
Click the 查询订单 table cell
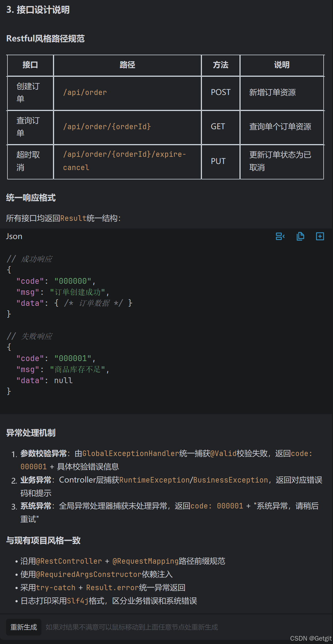[x=30, y=127]
